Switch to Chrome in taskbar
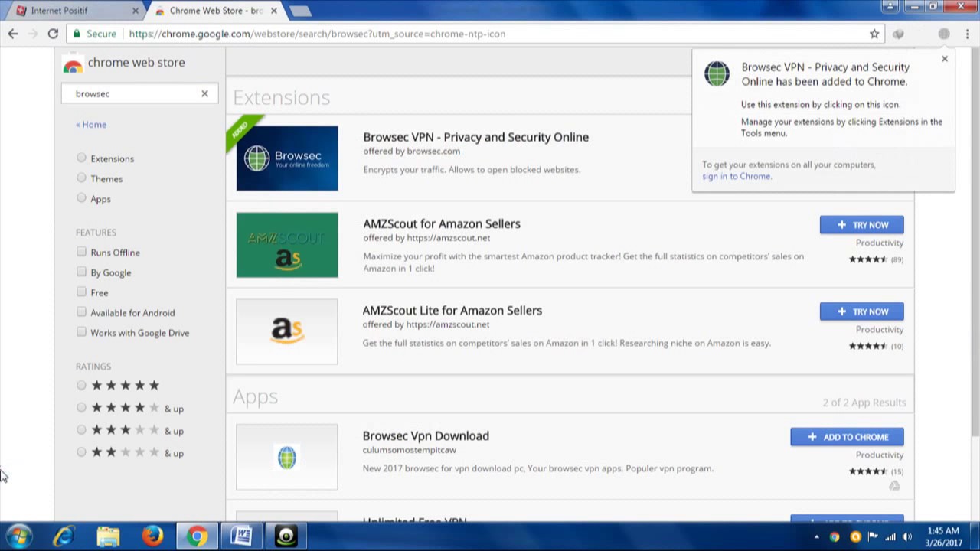Image resolution: width=980 pixels, height=551 pixels. click(x=197, y=536)
